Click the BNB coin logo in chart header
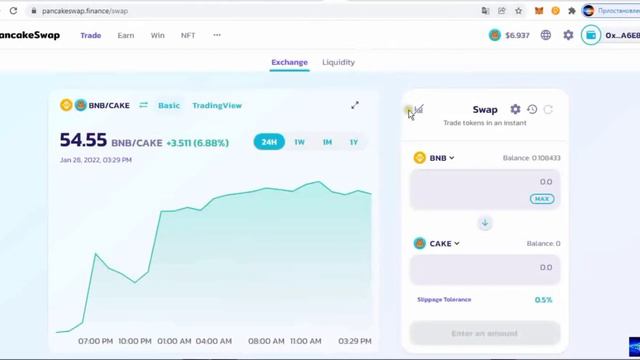The image size is (640, 360). 66,105
